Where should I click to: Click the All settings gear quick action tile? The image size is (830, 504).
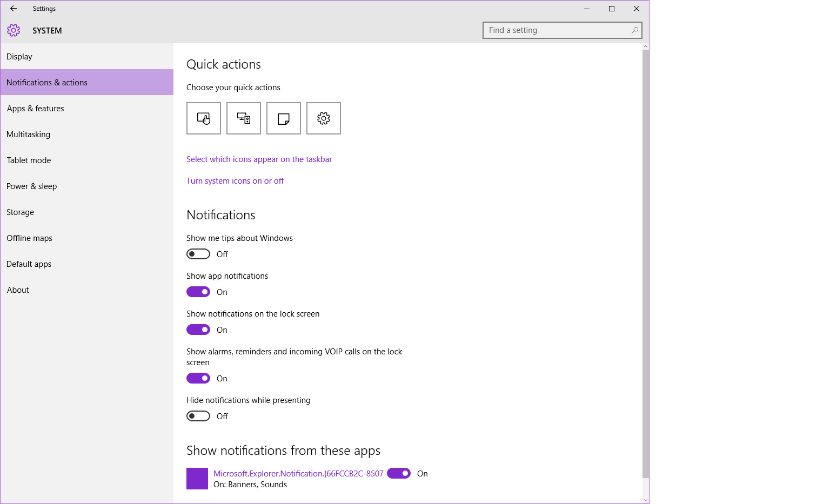click(324, 118)
